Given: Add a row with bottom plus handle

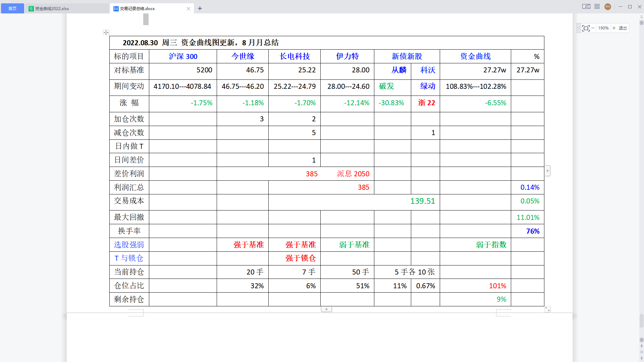Looking at the screenshot, I should (x=326, y=309).
